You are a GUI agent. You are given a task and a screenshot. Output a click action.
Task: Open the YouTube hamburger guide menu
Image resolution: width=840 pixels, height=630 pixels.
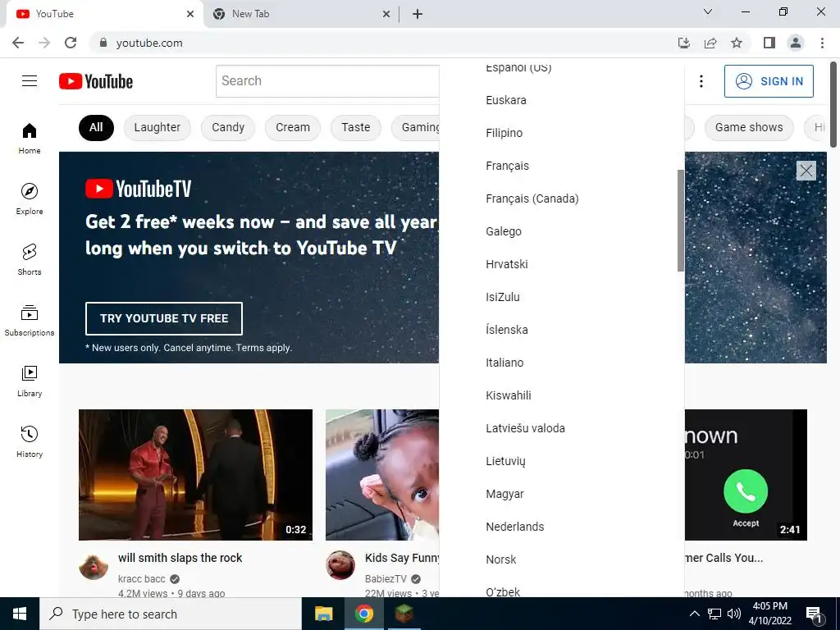[30, 81]
